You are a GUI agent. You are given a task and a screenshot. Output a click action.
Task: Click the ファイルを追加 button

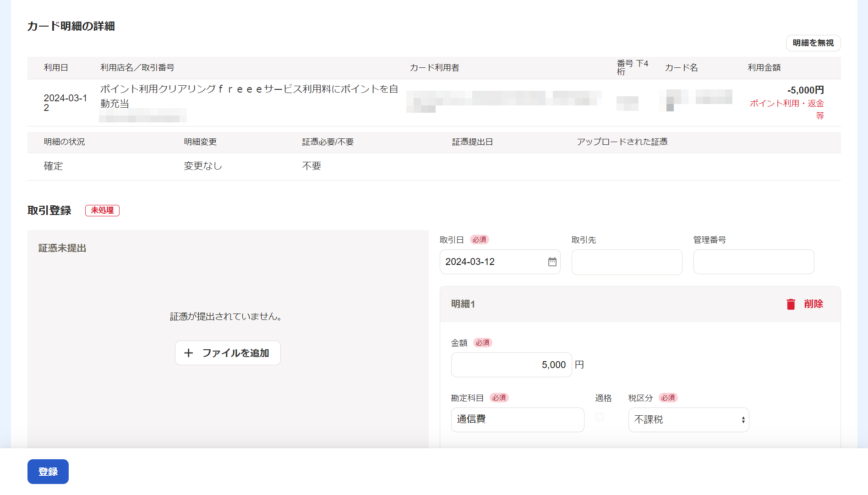[228, 353]
